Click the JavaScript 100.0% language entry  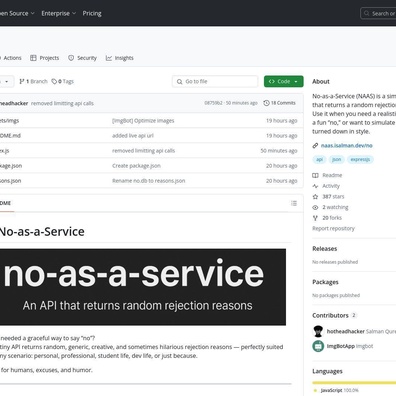coord(337,390)
